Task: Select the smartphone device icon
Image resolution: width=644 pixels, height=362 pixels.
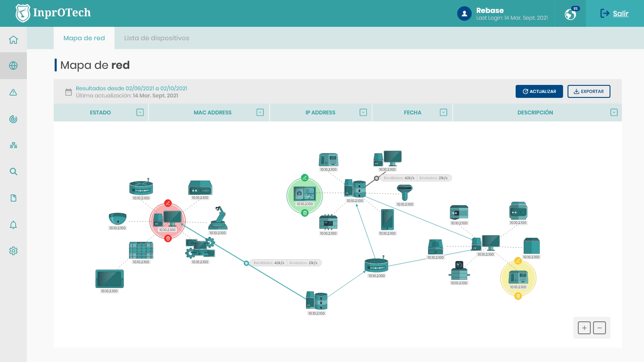Action: pos(387,220)
